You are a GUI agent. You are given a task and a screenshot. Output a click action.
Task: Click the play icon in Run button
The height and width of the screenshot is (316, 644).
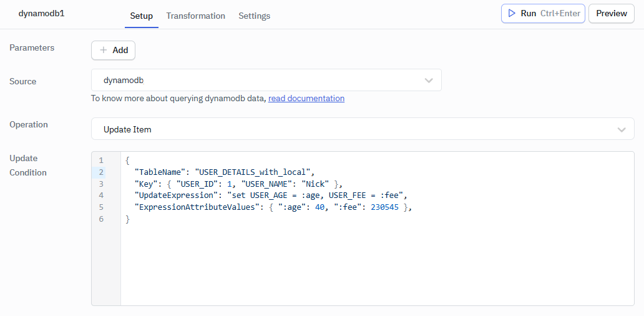512,13
